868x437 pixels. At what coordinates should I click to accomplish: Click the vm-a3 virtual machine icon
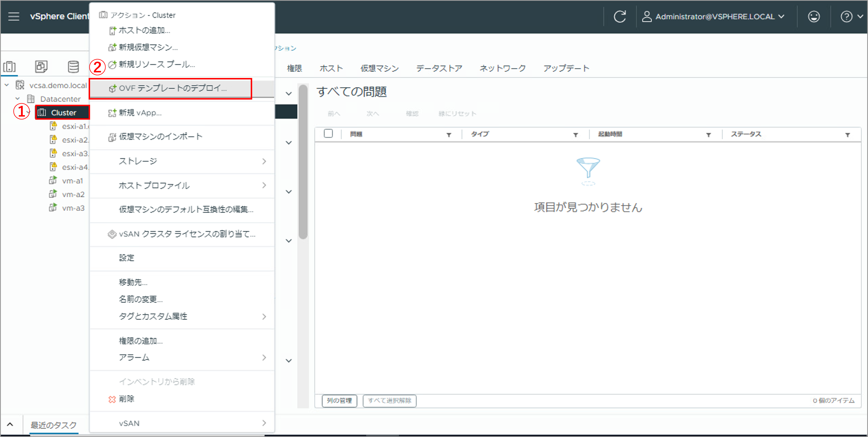coord(53,208)
